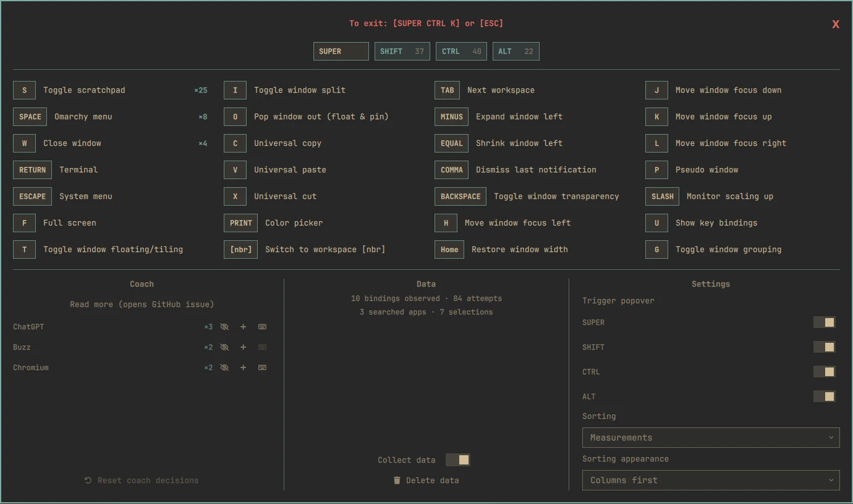This screenshot has height=504, width=853.
Task: Open the Sorting appearance dropdown showing Columns first
Action: (711, 480)
